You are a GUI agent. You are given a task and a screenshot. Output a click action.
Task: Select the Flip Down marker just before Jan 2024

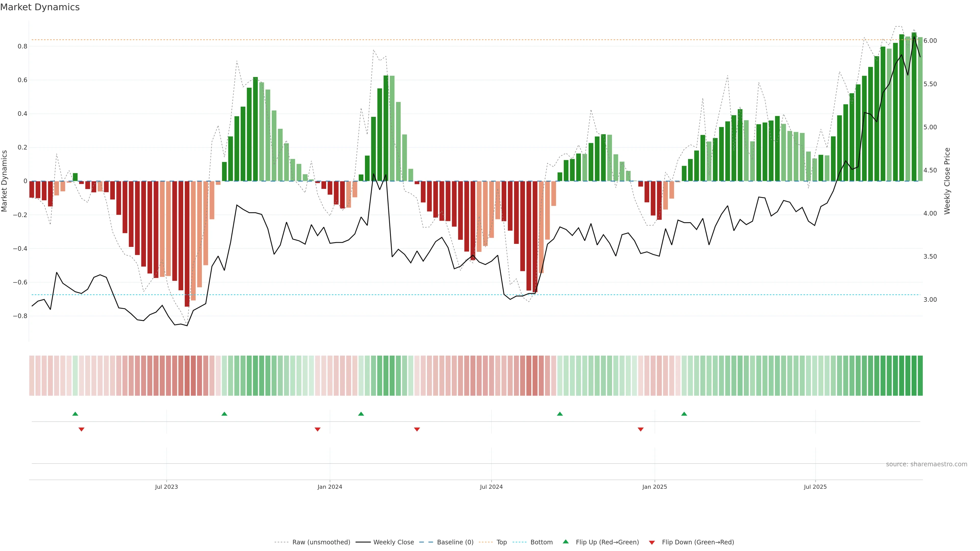point(318,429)
